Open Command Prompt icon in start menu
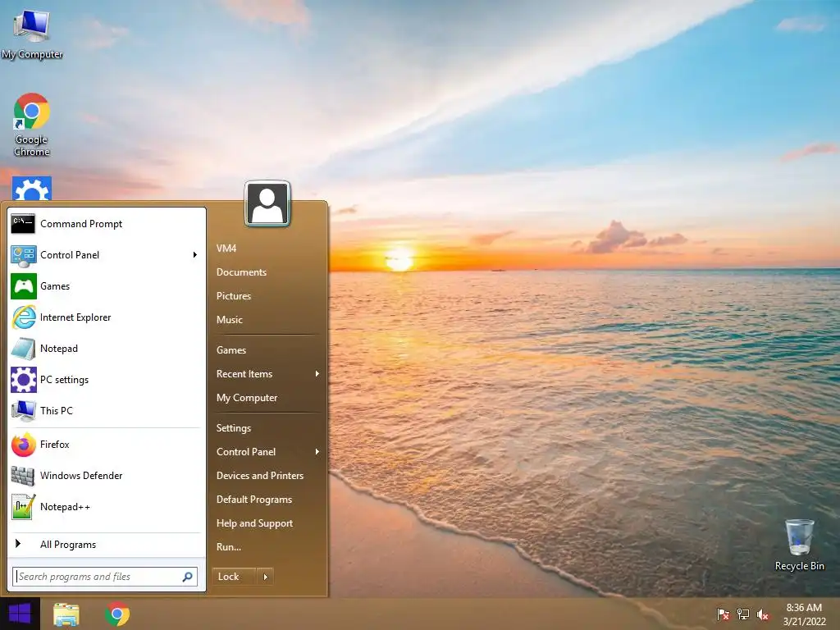Screen dimensions: 840x630 tap(23, 224)
